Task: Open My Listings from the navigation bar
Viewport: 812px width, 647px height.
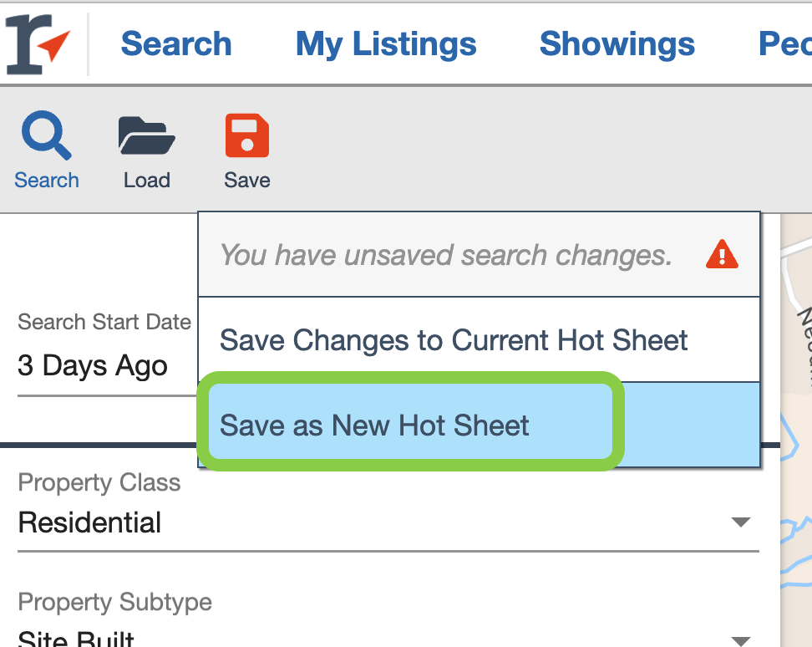Action: click(x=385, y=43)
